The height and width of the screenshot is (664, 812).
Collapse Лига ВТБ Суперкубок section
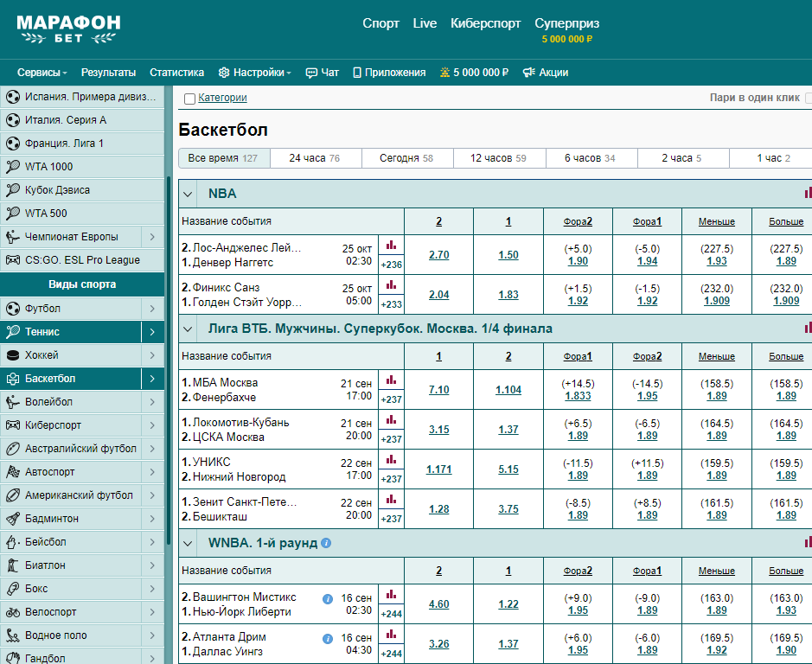click(188, 329)
